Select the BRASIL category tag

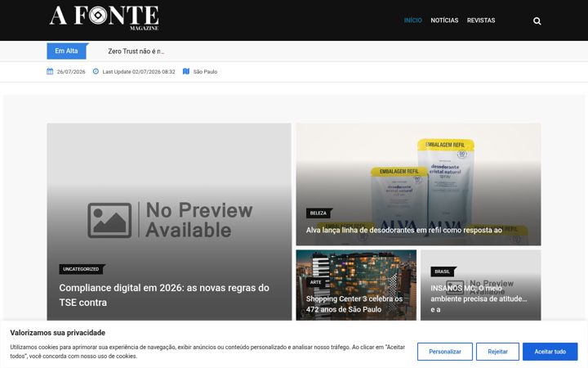[443, 272]
